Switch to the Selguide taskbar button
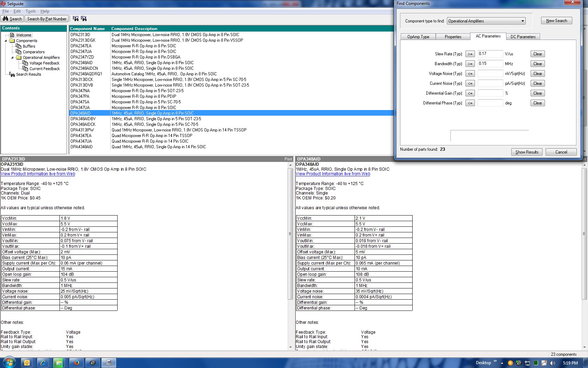588x368 pixels. pyautogui.click(x=109, y=363)
